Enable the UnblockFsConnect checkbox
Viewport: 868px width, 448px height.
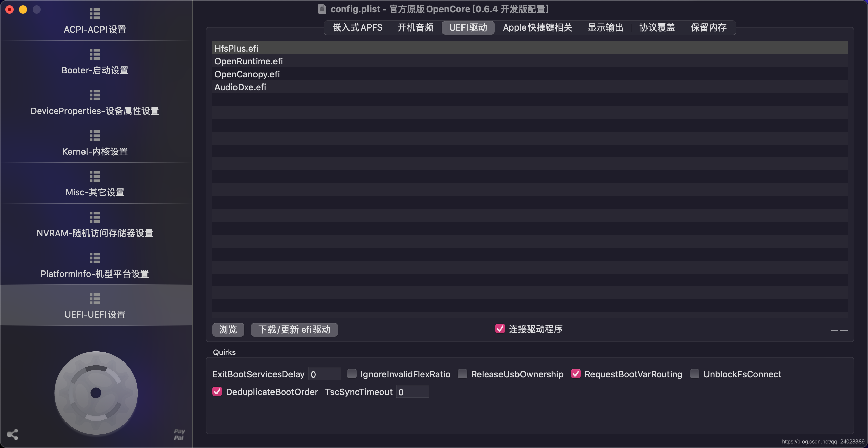pos(695,374)
